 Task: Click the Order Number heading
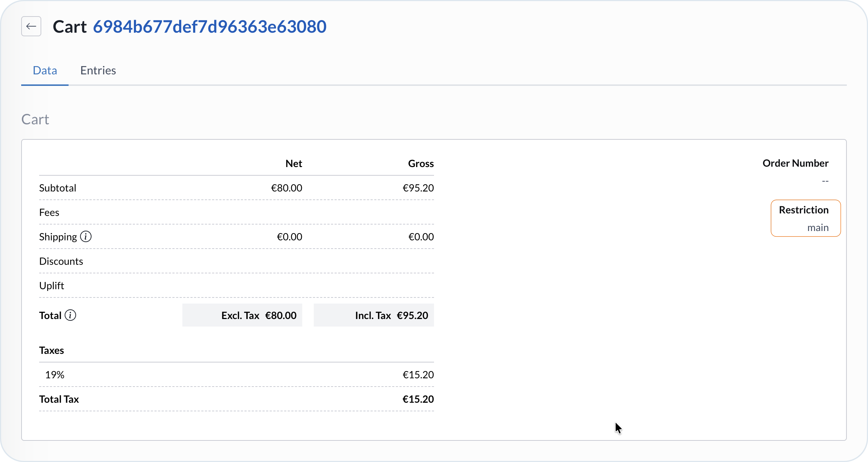coord(795,163)
